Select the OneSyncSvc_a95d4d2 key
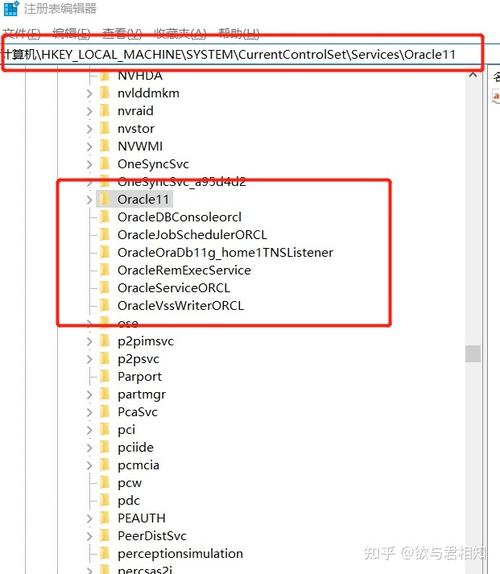The image size is (500, 574). point(182,182)
